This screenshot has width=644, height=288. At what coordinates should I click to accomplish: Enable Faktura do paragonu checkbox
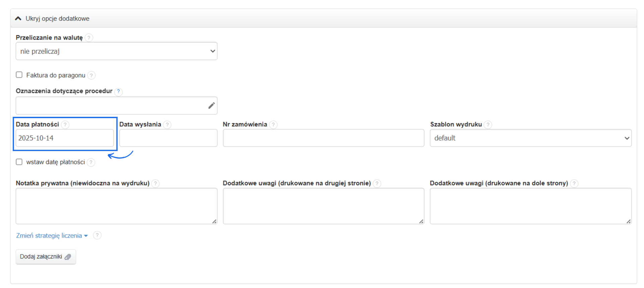19,75
